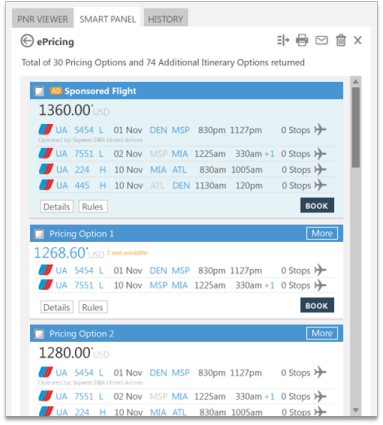Print the ePricing results
Screen dimensions: 383x425
[302, 40]
